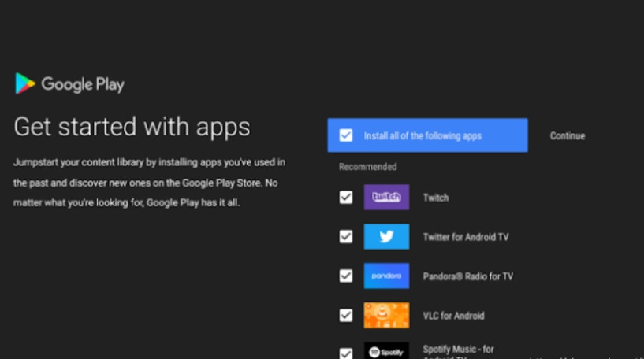Select the Twitch app icon
The height and width of the screenshot is (359, 644).
pyautogui.click(x=386, y=198)
